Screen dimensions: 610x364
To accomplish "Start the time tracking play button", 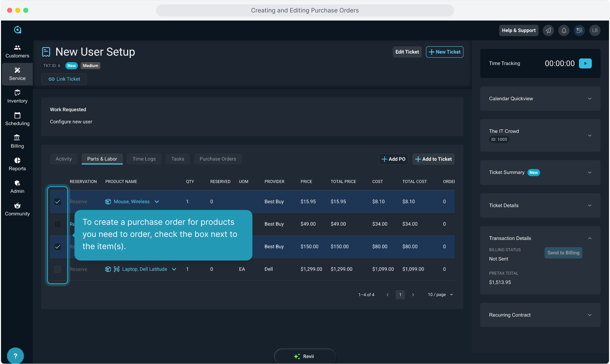I will (x=585, y=63).
